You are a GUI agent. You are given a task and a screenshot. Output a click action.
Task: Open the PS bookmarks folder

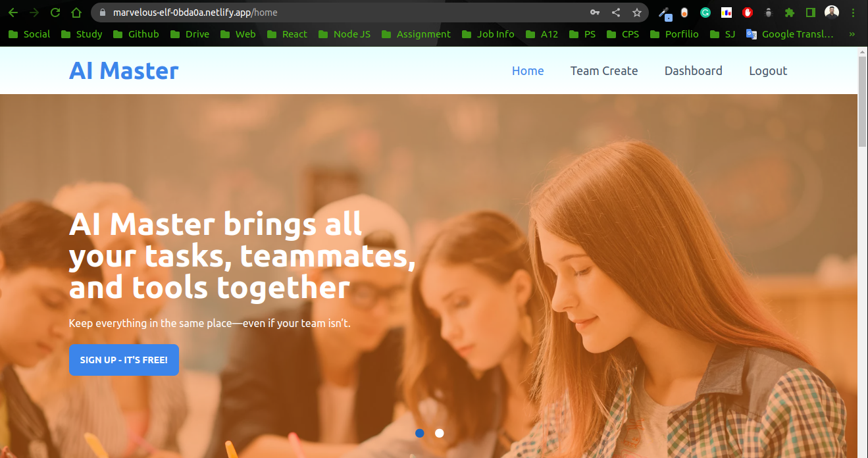(582, 34)
